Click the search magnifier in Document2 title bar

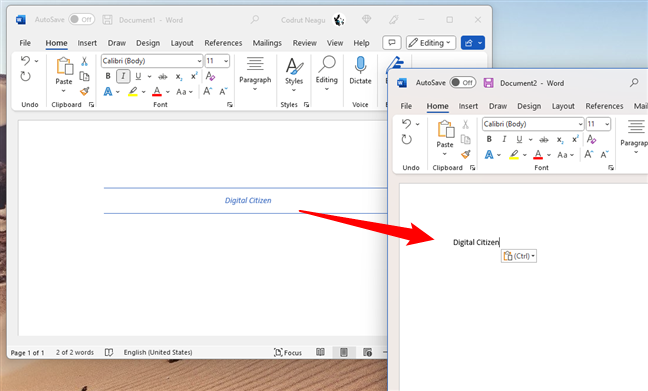point(634,83)
